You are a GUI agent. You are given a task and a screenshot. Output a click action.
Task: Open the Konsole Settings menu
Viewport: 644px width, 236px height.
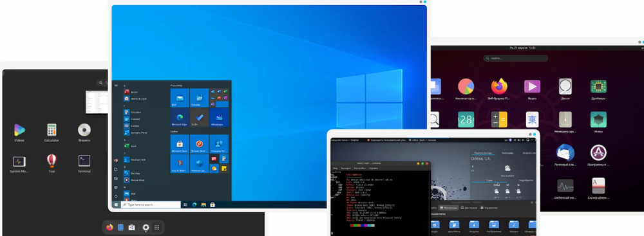(x=359, y=168)
